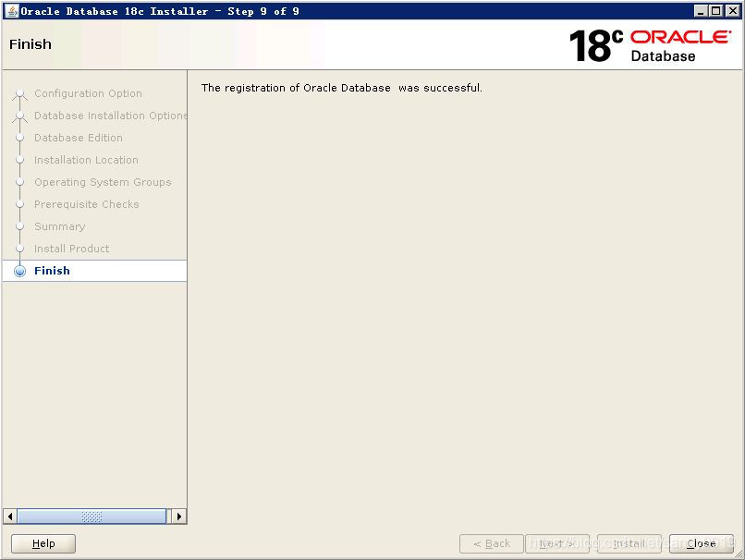Select the highlighted Finish step
The height and width of the screenshot is (560, 745).
(94, 271)
